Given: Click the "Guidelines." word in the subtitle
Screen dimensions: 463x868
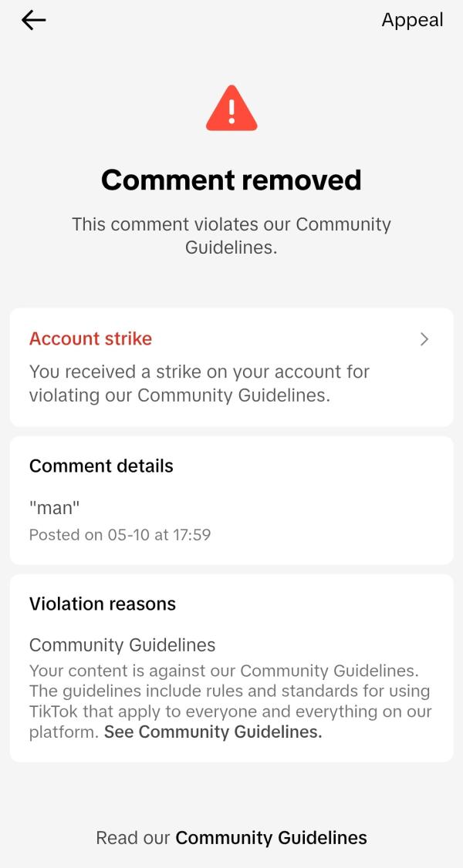Looking at the screenshot, I should 231,248.
